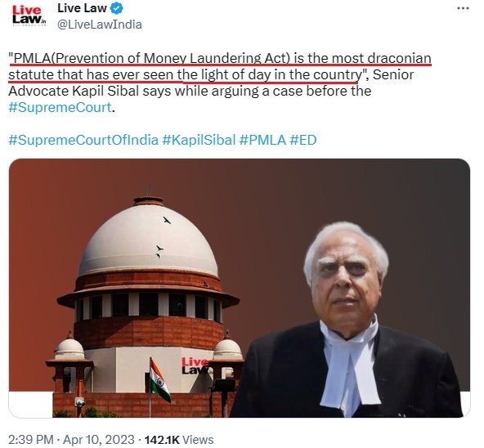Open the #KapilSibal hashtag
484x448 pixels.
click(199, 140)
